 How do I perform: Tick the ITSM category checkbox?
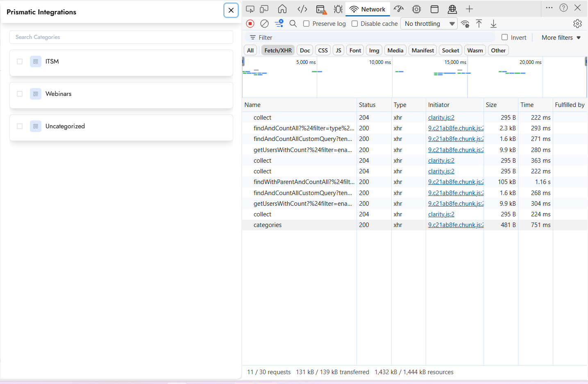pos(20,61)
